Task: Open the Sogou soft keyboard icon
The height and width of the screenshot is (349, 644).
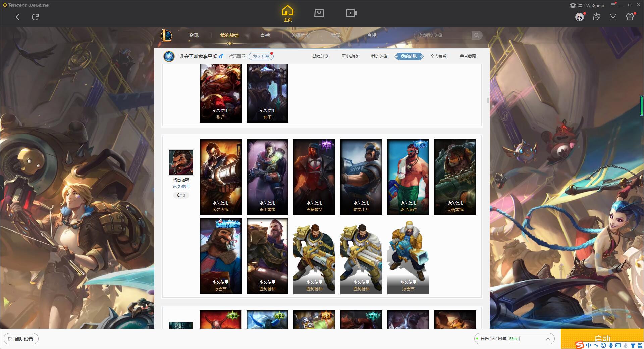Action: [618, 345]
